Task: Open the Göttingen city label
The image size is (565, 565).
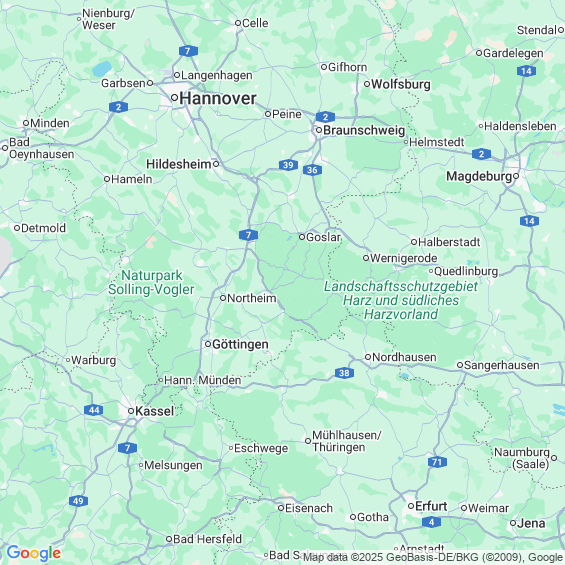Action: (240, 344)
